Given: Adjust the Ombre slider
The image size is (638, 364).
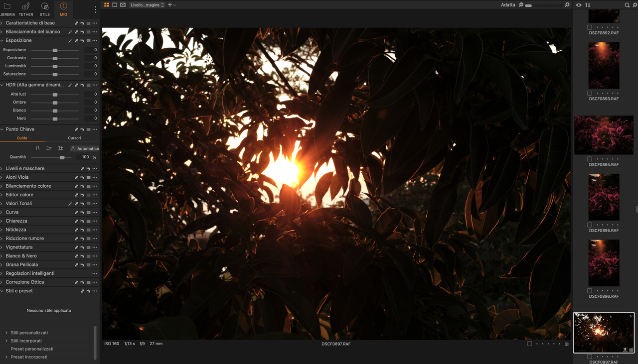Looking at the screenshot, I should [x=55, y=102].
